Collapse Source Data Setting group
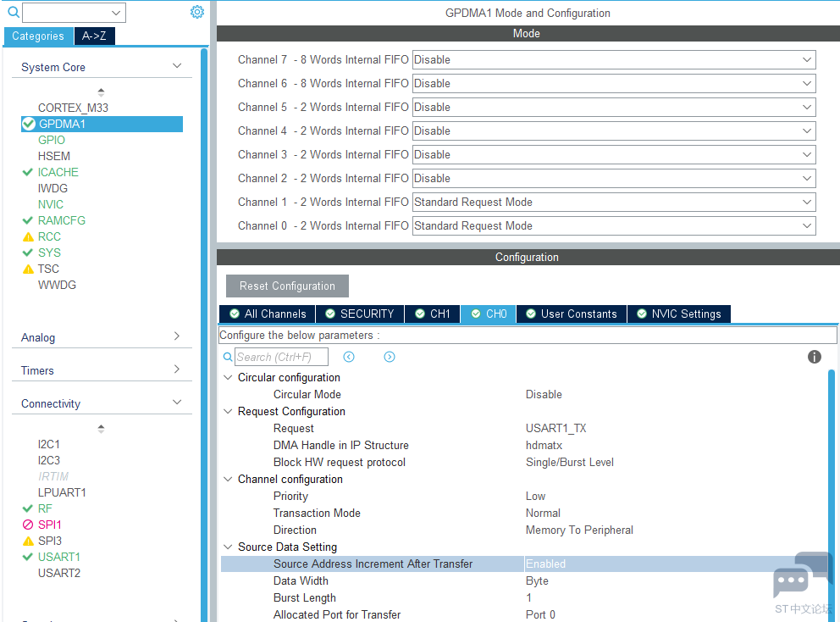The width and height of the screenshot is (840, 622). [228, 547]
